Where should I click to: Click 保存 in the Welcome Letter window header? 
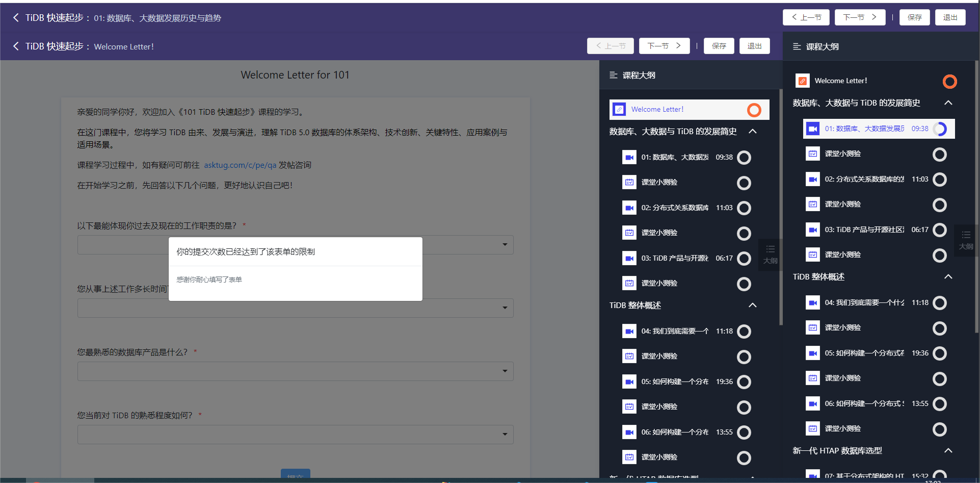[x=719, y=46]
